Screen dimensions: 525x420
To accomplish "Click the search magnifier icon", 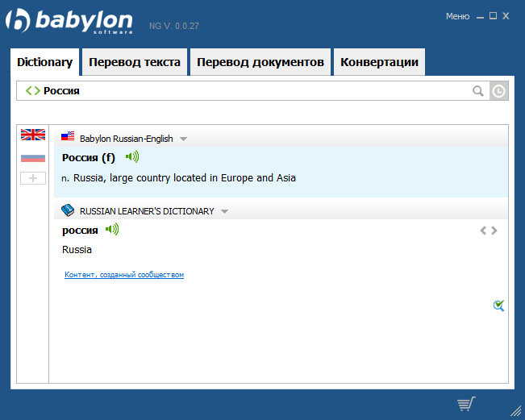I will click(478, 91).
